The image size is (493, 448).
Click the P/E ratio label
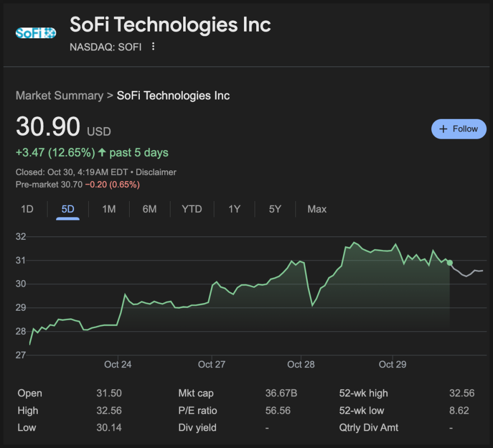pyautogui.click(x=198, y=411)
